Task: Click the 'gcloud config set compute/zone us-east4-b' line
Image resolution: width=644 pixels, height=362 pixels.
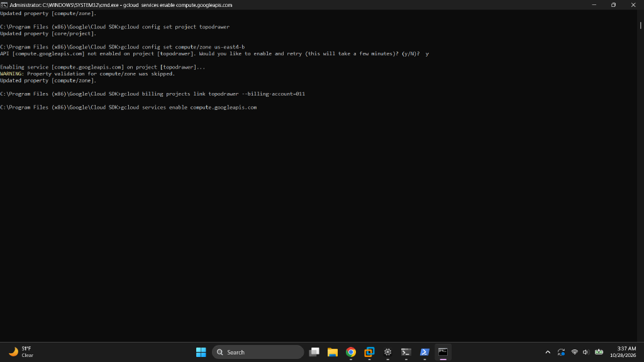Action: click(123, 47)
